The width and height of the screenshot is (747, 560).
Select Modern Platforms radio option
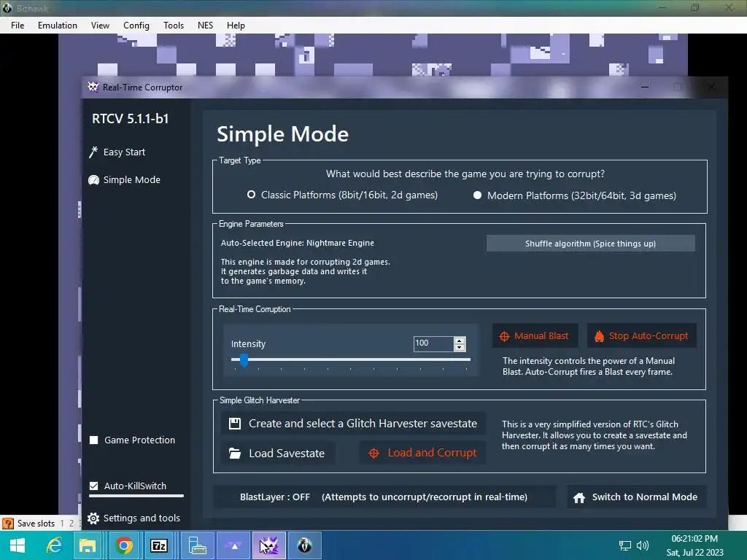point(477,195)
